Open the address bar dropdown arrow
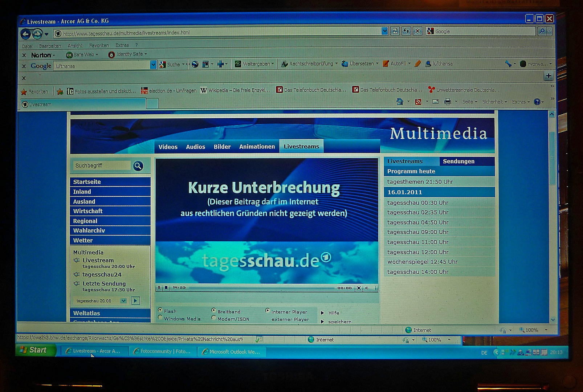 (384, 31)
